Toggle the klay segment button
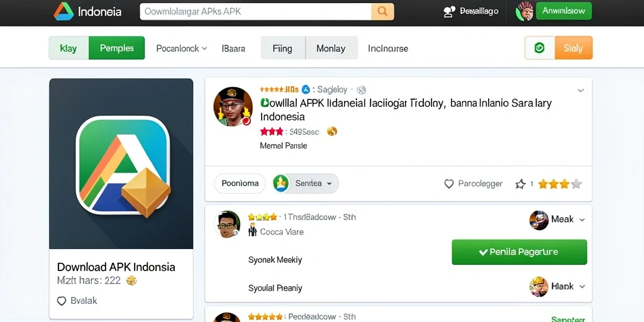 click(69, 48)
